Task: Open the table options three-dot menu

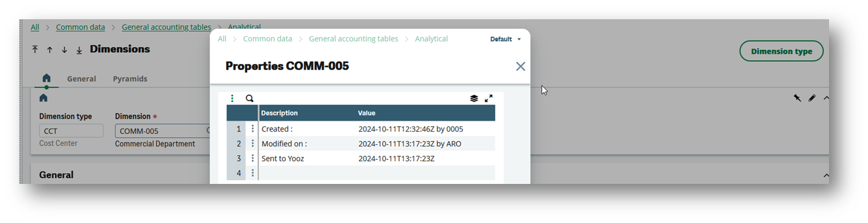Action: coord(232,99)
